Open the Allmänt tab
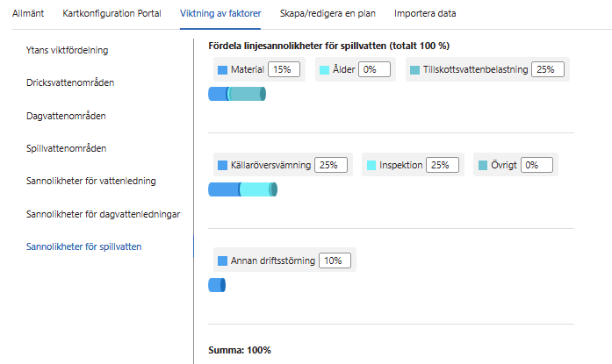 coord(27,14)
